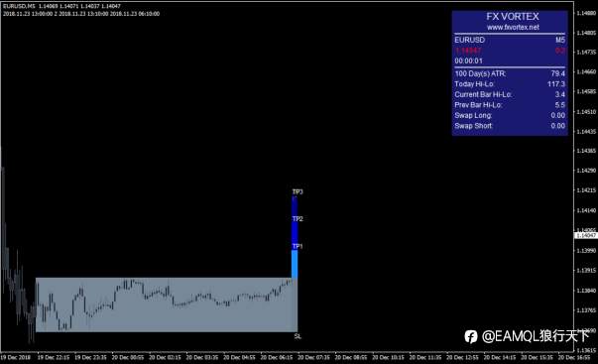Click the 20 Dec 11:35 time label
This screenshot has height=364, width=598.
pyautogui.click(x=425, y=357)
